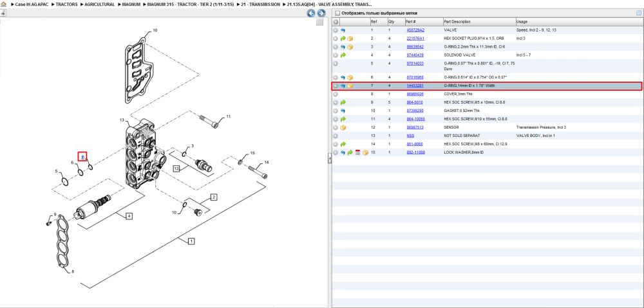Go to next diagram with right arrow
The width and height of the screenshot is (644, 308).
(321, 13)
